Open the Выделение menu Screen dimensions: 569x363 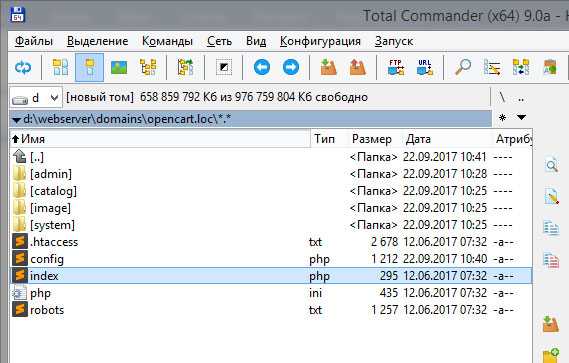97,41
